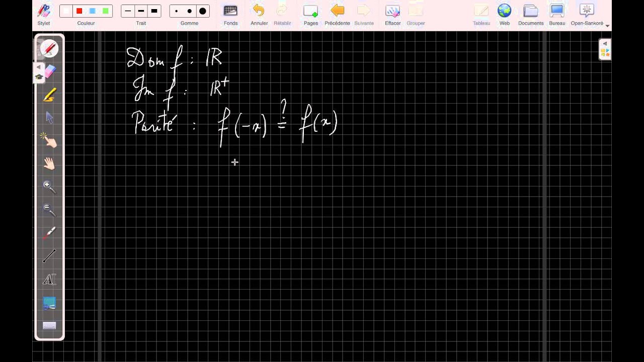Select the blue pen color

click(92, 11)
